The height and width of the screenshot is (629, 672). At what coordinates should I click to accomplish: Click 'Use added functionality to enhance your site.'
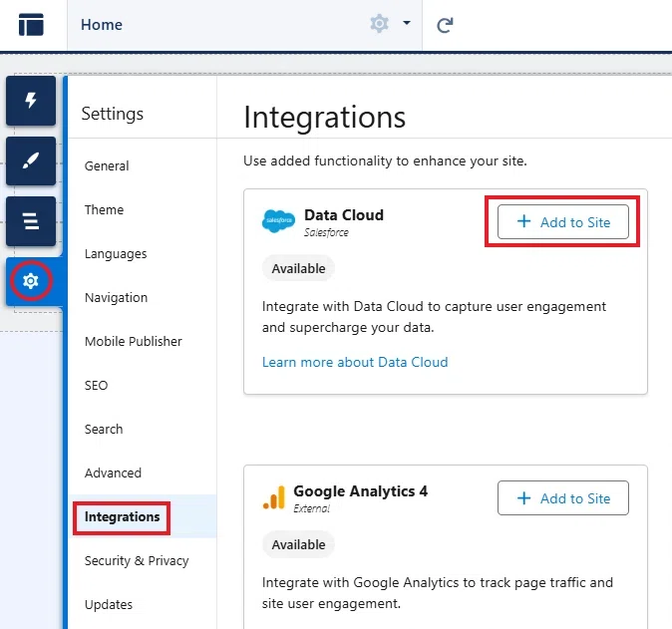click(x=385, y=160)
